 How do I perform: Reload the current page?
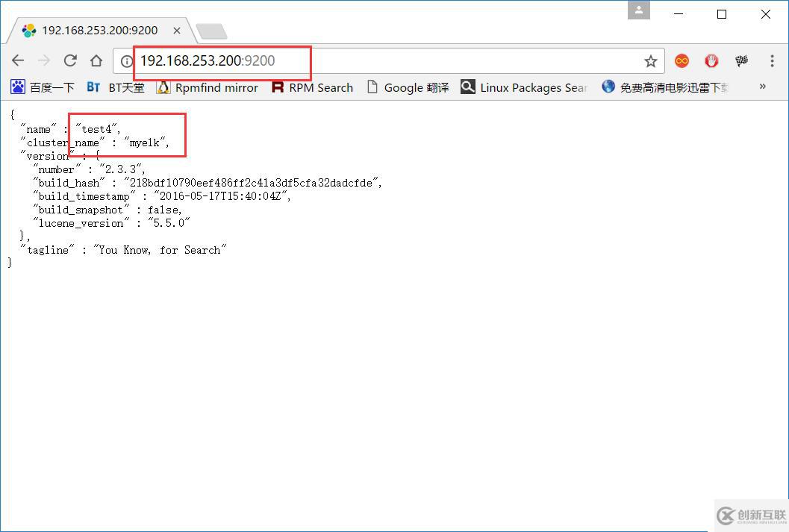coord(70,61)
